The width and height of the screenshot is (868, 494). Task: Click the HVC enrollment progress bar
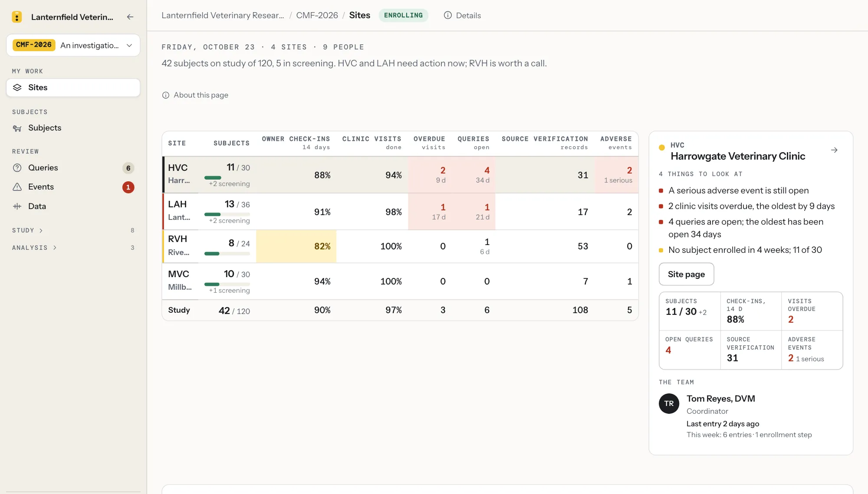click(227, 177)
